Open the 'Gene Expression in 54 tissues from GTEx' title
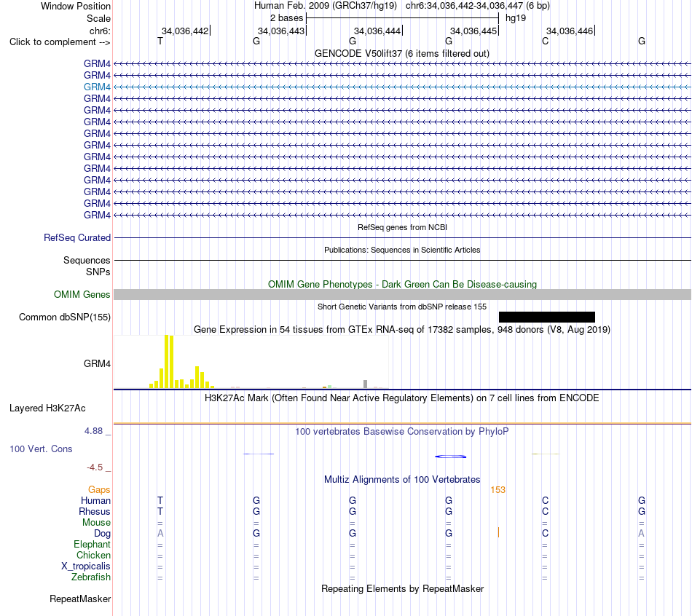This screenshot has width=692, height=616. point(402,330)
